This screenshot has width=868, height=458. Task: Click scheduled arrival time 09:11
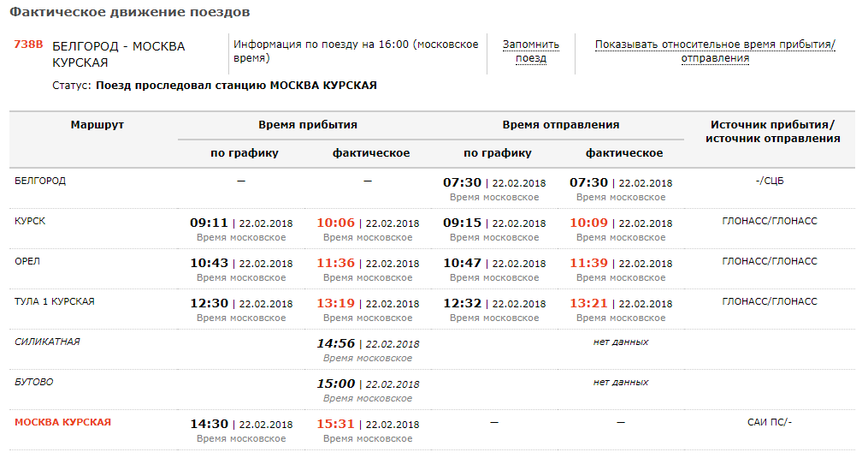point(209,223)
